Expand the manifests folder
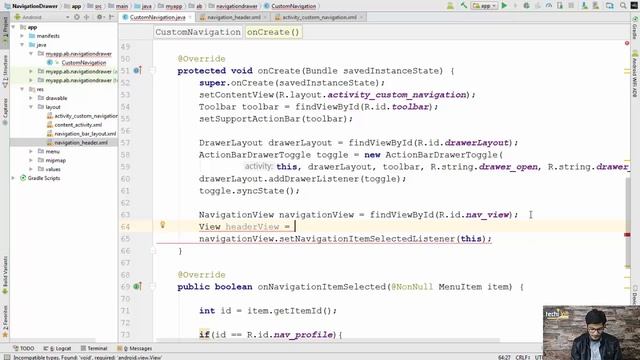This screenshot has width=640, height=360. click(x=22, y=36)
